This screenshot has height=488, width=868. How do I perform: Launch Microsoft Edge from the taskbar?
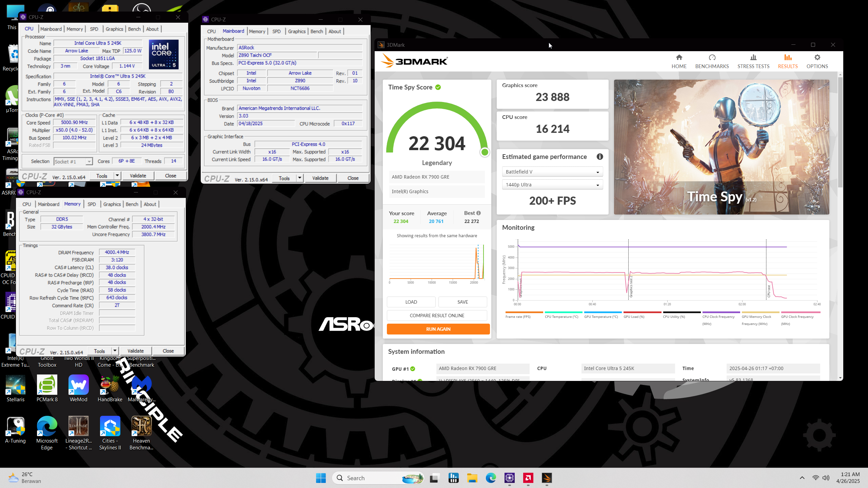tap(491, 478)
